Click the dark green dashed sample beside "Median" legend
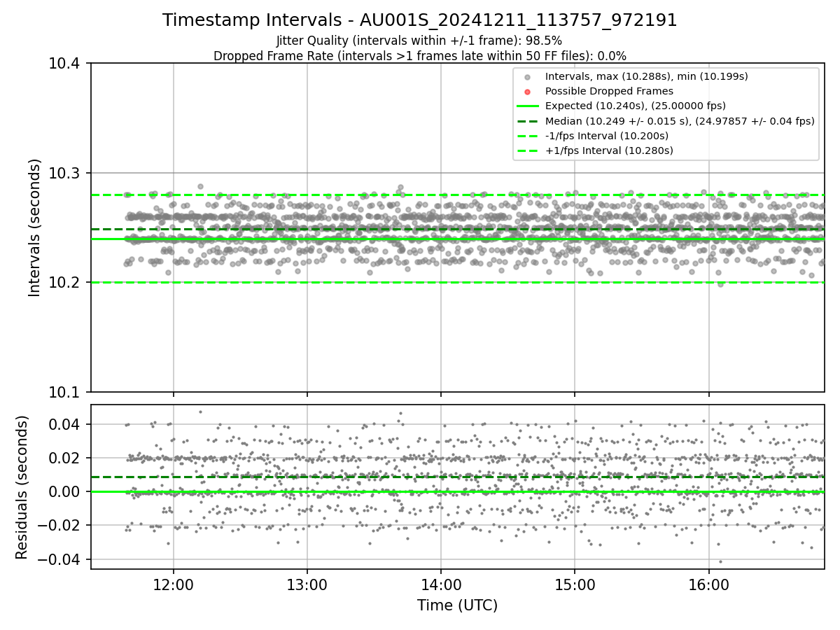Viewport: 840px width, 630px height. pyautogui.click(x=528, y=121)
